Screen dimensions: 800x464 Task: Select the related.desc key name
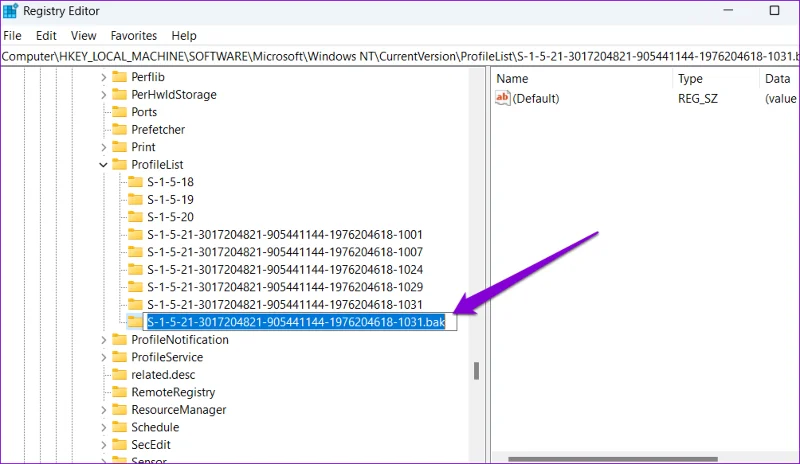[x=163, y=375]
